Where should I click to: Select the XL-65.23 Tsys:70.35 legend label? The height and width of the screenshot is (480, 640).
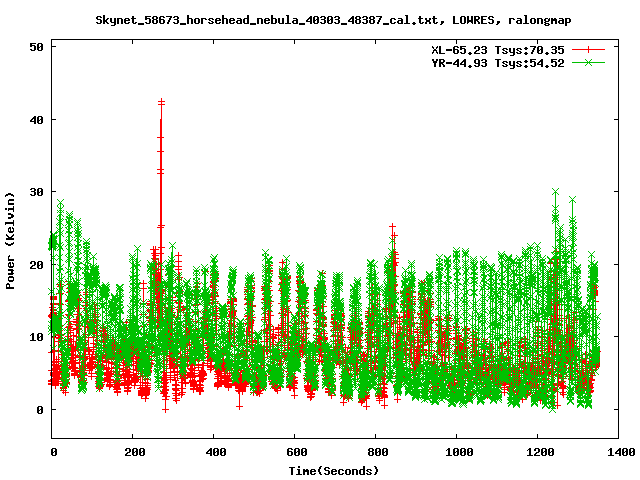(x=498, y=50)
